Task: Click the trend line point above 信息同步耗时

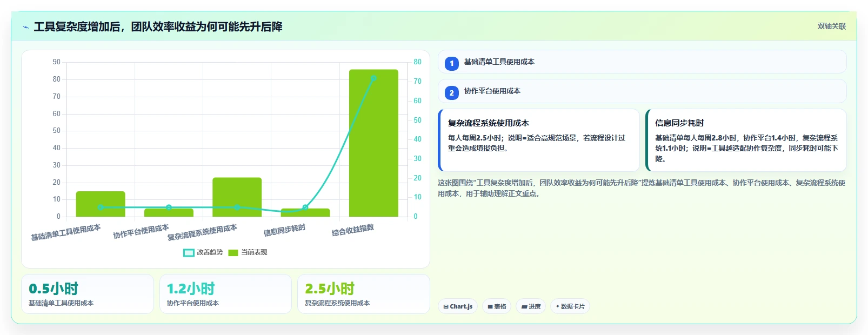Action: point(305,207)
